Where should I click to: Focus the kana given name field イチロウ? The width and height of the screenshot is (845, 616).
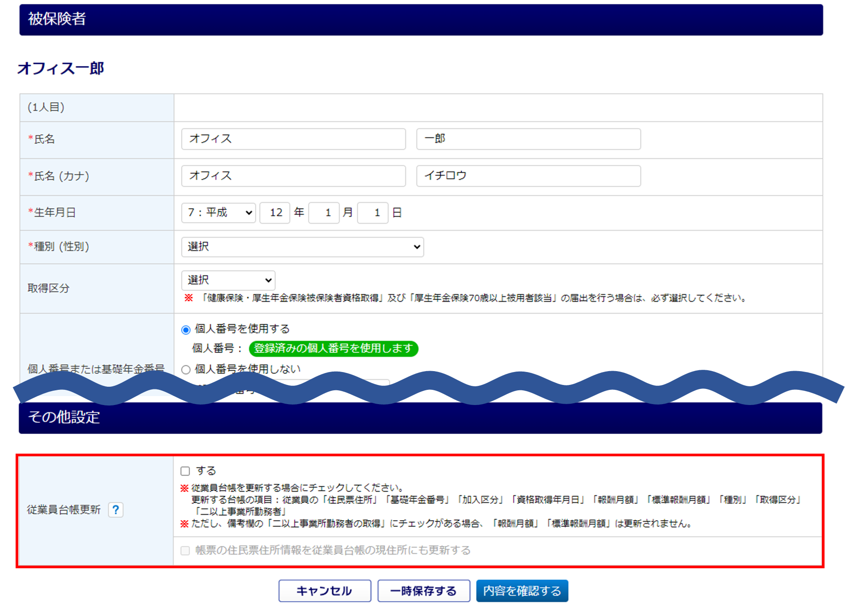(x=528, y=176)
